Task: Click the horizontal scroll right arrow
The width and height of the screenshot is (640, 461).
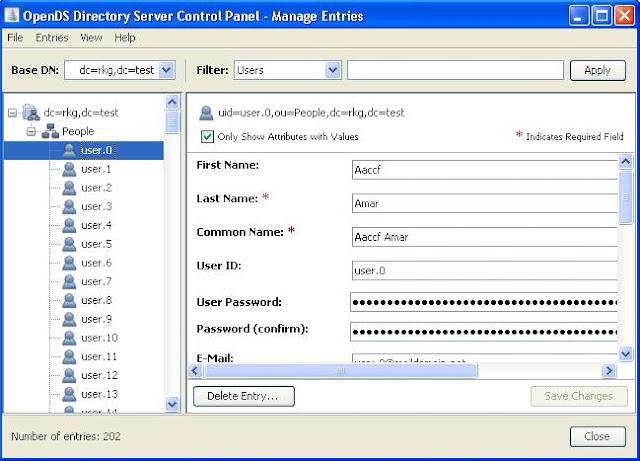Action: click(x=609, y=370)
